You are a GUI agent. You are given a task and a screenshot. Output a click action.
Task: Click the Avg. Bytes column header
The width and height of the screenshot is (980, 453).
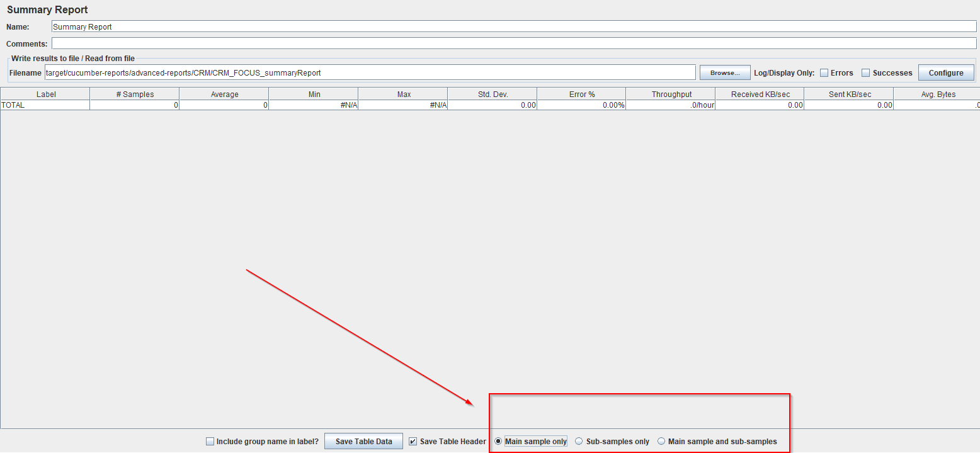tap(937, 94)
